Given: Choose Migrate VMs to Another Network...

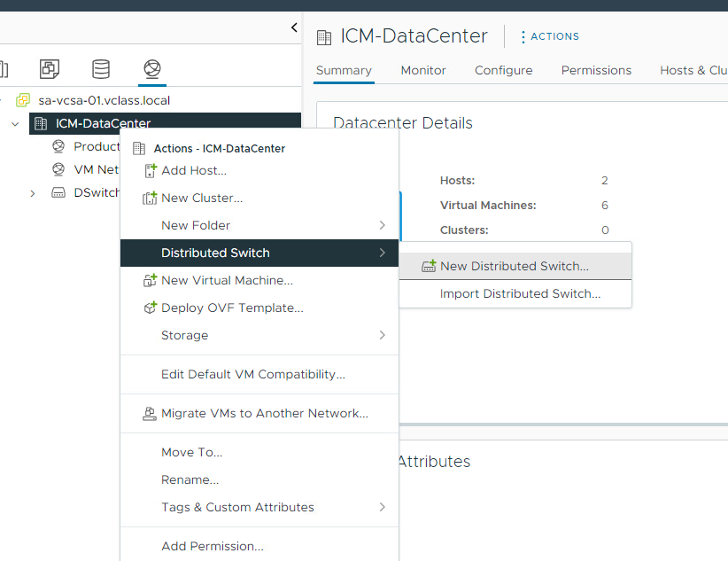Looking at the screenshot, I should tap(259, 413).
